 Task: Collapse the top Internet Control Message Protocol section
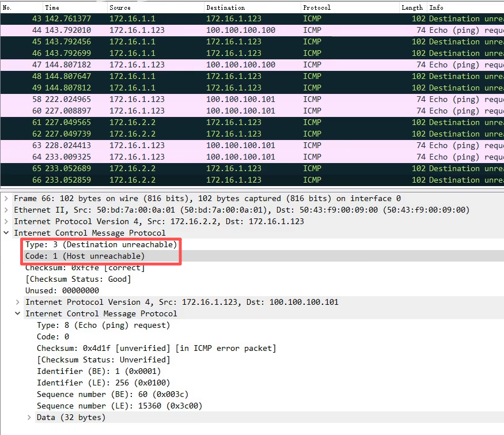pyautogui.click(x=6, y=233)
